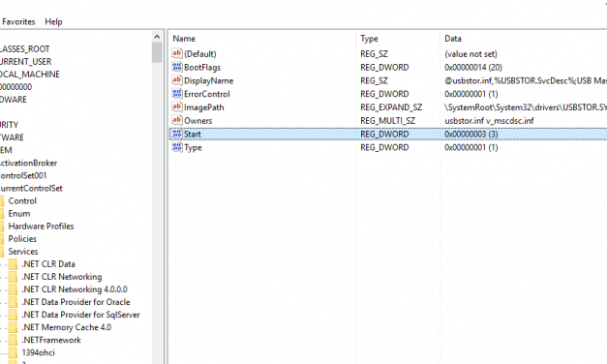Viewport: 607px width, 364px height.
Task: Select the HKEY_CURRENT_USER hive
Action: pos(25,62)
